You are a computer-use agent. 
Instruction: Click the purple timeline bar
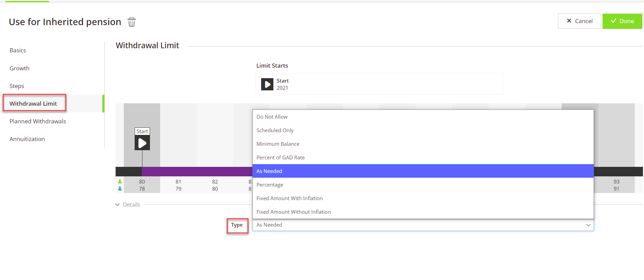(x=197, y=172)
